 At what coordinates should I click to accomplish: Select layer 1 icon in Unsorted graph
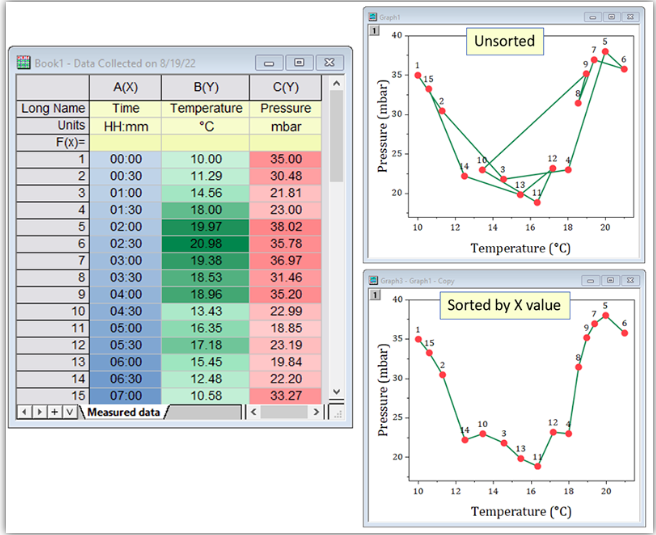374,31
